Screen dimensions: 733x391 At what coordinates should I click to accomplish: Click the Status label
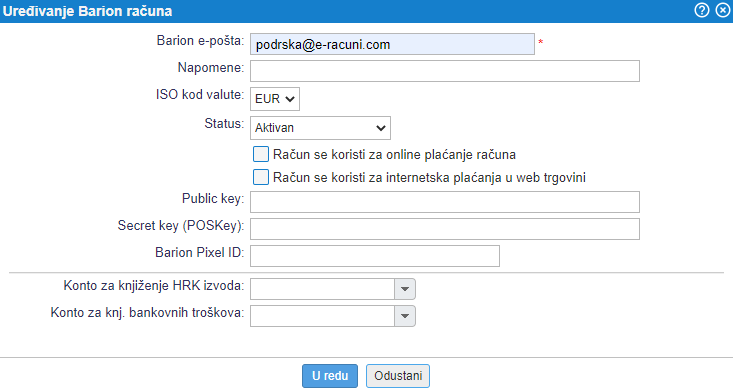(224, 123)
